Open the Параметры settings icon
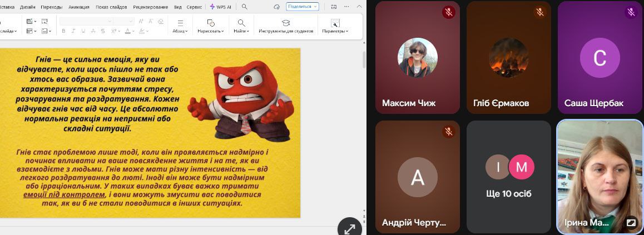 335,26
